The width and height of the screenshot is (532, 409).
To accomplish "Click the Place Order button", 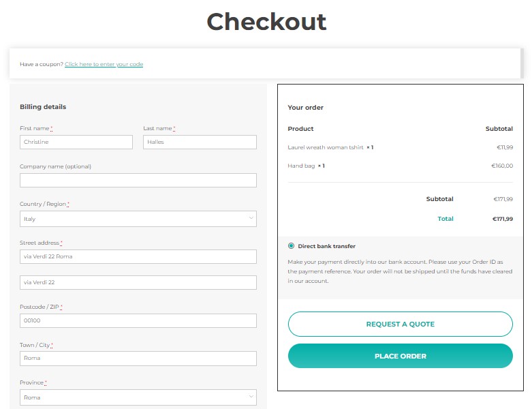I will click(400, 356).
